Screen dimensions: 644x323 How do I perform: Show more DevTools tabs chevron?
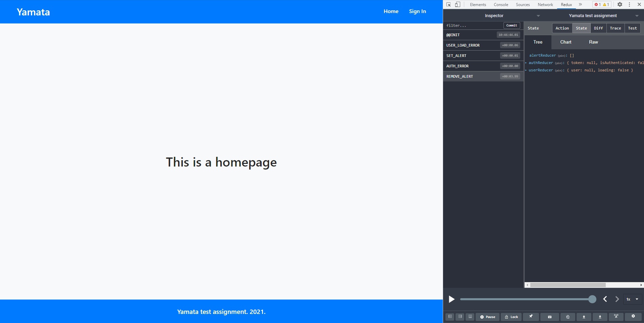[580, 5]
